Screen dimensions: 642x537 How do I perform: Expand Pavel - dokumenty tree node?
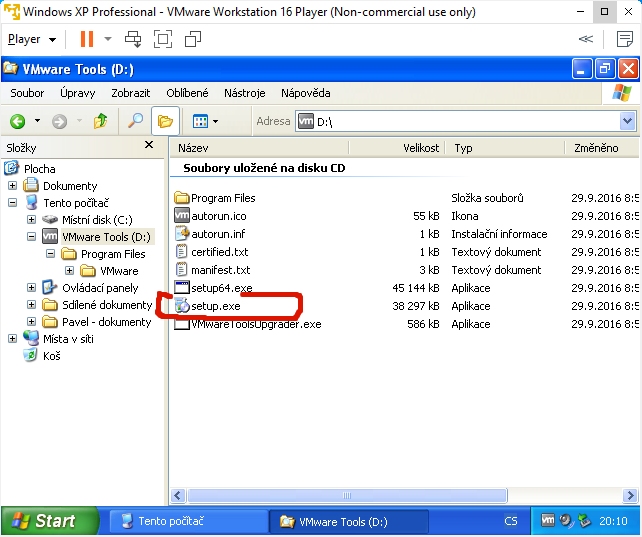point(31,321)
